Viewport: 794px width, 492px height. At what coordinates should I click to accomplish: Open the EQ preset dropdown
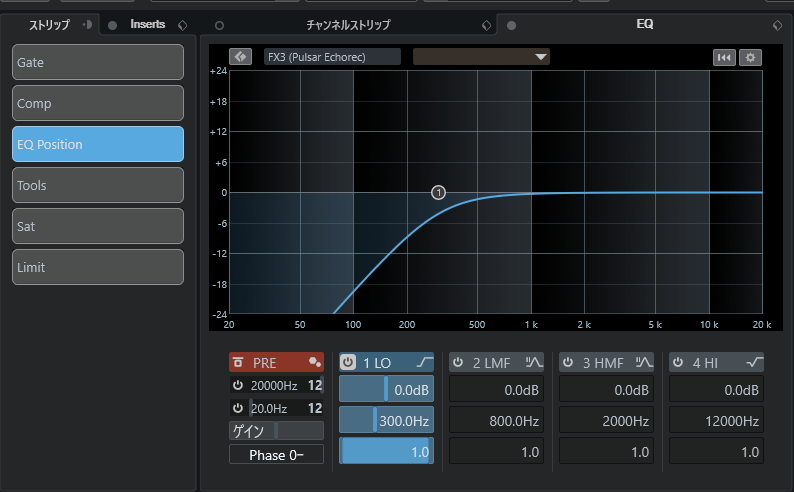[481, 57]
